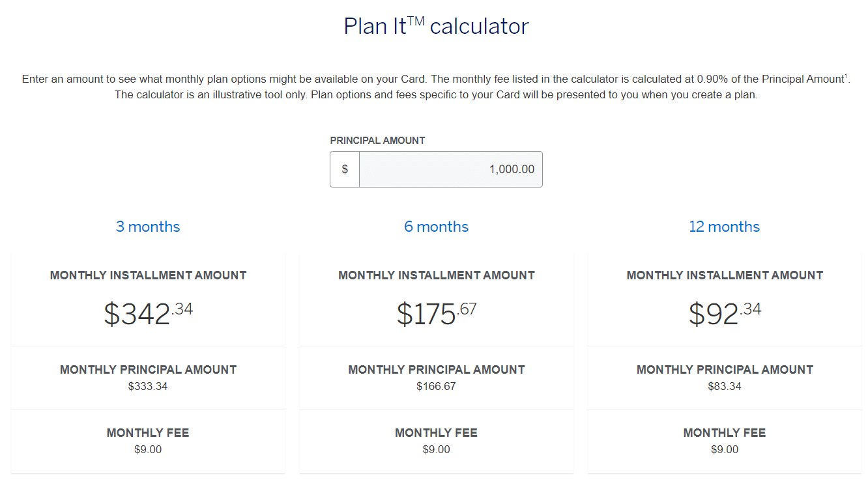Click the $83.34 monthly principal value
Screen dimensions: 868x487
click(x=724, y=386)
